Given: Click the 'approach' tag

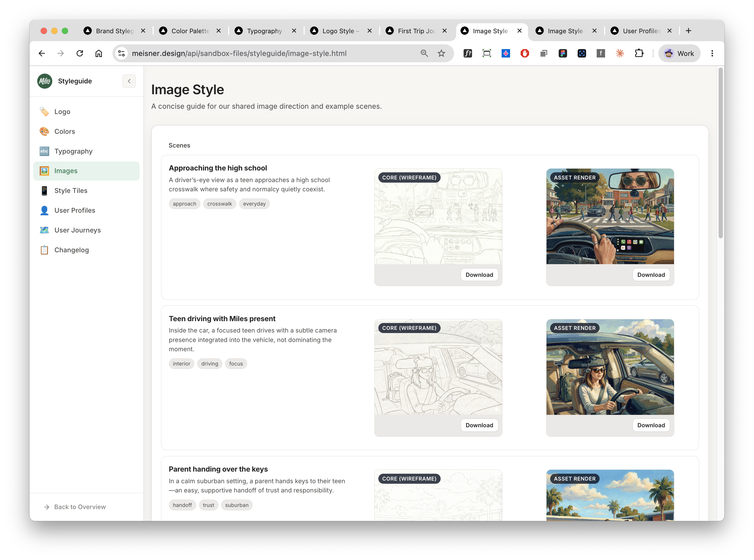Looking at the screenshot, I should point(185,204).
